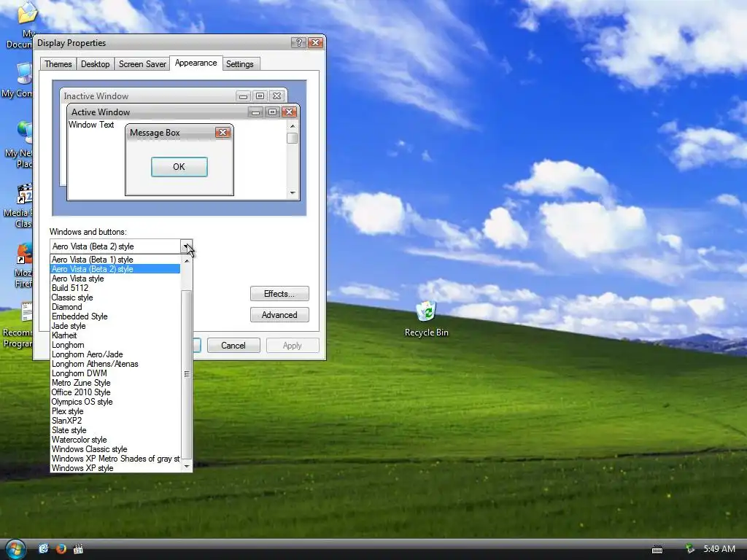This screenshot has height=560, width=747.
Task: Select the plain Longhorn style entry
Action: point(115,345)
